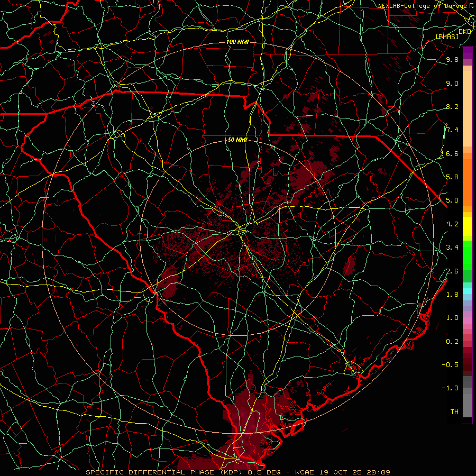Image resolution: width=476 pixels, height=476 pixels.
Task: Click the 8.2 legend value
Action: pos(452,106)
